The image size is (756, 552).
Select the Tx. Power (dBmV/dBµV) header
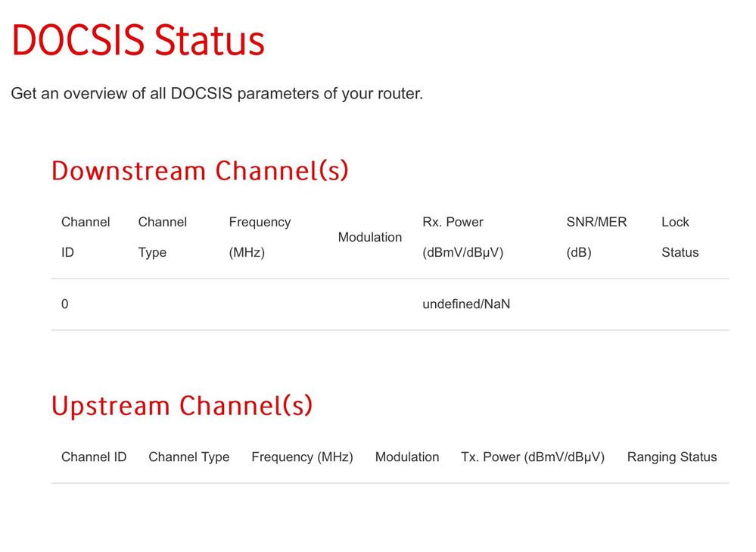(533, 457)
